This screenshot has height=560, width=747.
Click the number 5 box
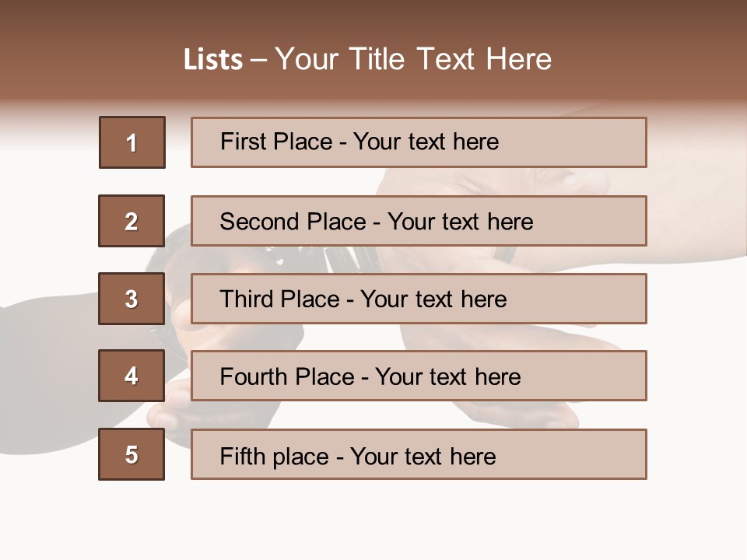tap(132, 454)
